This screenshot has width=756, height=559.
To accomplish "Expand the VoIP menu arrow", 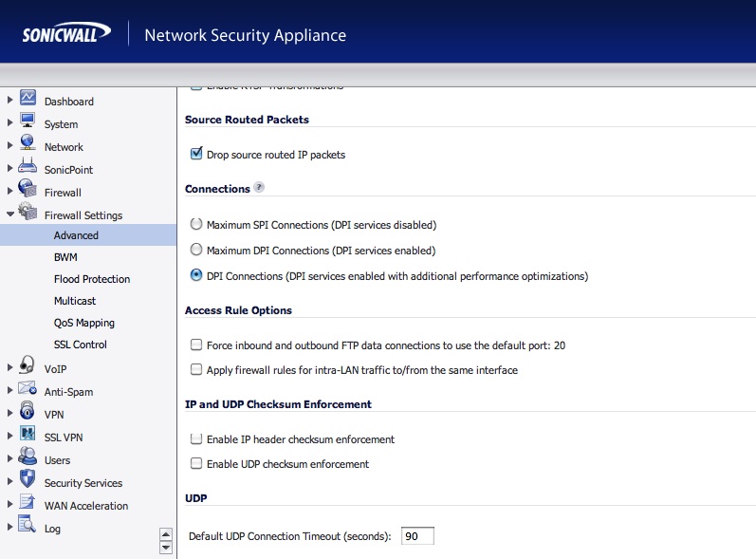I will click(9, 367).
